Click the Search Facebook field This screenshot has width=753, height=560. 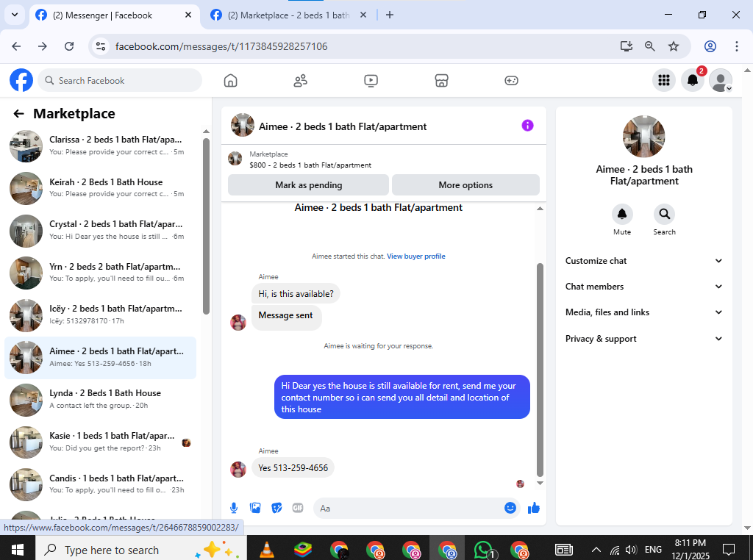pos(120,80)
